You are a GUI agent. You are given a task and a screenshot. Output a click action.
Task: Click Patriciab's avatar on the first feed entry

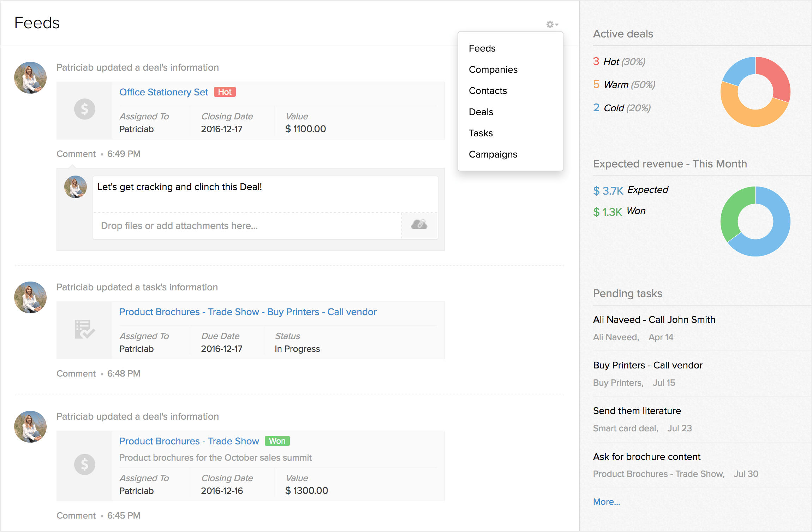30,77
